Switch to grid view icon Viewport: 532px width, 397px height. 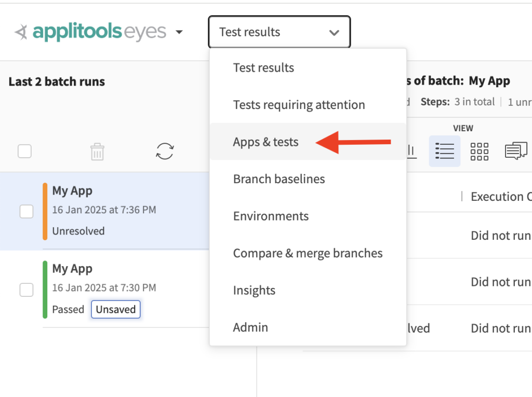click(479, 151)
